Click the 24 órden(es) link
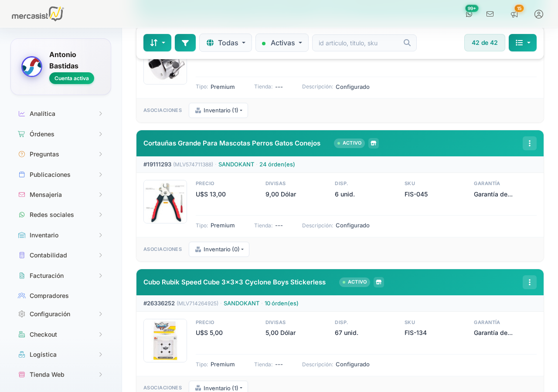 (x=277, y=164)
